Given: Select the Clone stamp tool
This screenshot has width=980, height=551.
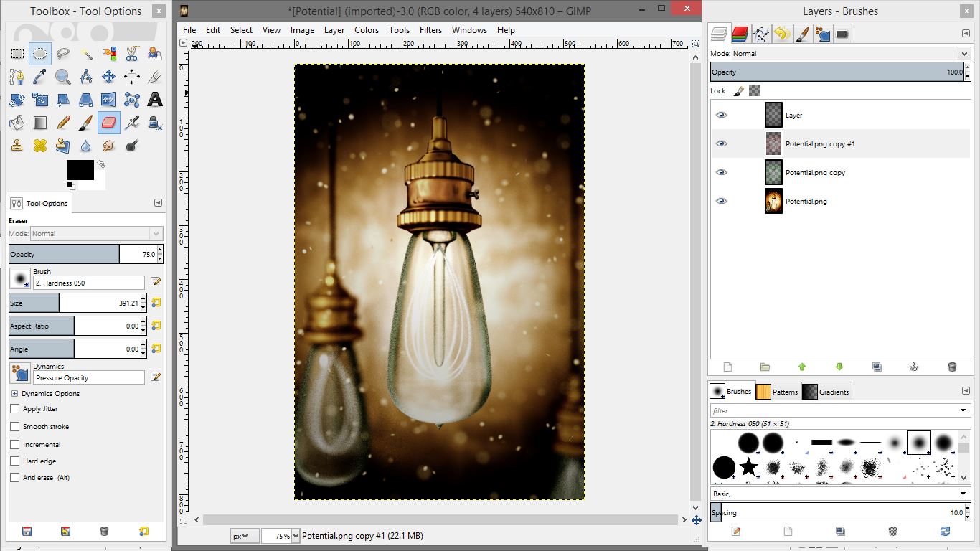Looking at the screenshot, I should pyautogui.click(x=17, y=146).
